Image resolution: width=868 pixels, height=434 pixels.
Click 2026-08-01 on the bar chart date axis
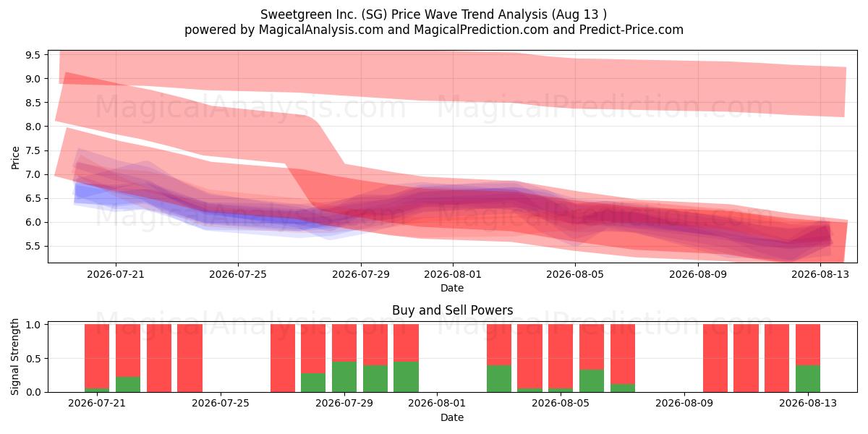pos(437,404)
